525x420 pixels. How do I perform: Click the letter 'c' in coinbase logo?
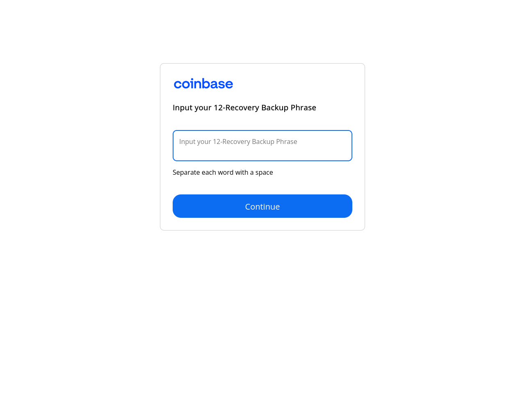[x=178, y=84]
